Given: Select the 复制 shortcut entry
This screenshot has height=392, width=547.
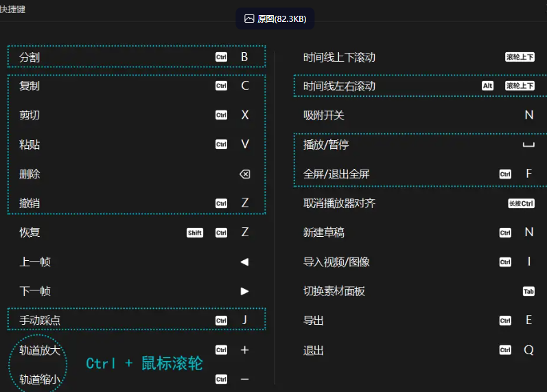Looking at the screenshot, I should (x=30, y=86).
